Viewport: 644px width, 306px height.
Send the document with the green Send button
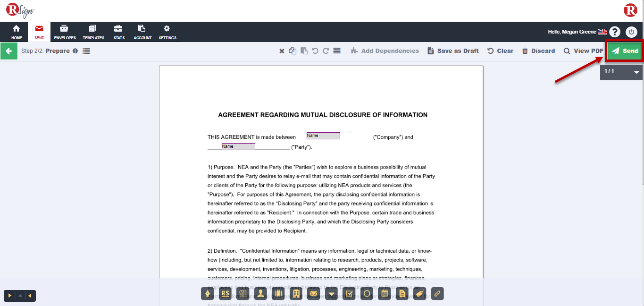tap(625, 51)
